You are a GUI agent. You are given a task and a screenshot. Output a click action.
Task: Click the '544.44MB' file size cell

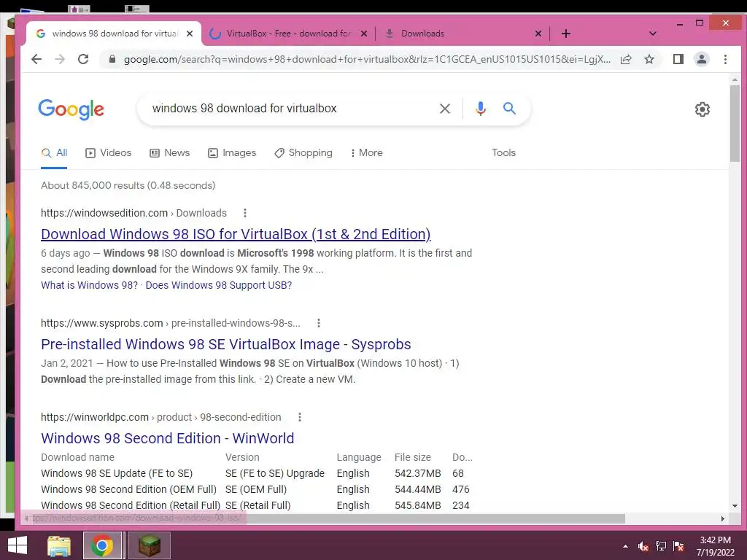pos(418,489)
